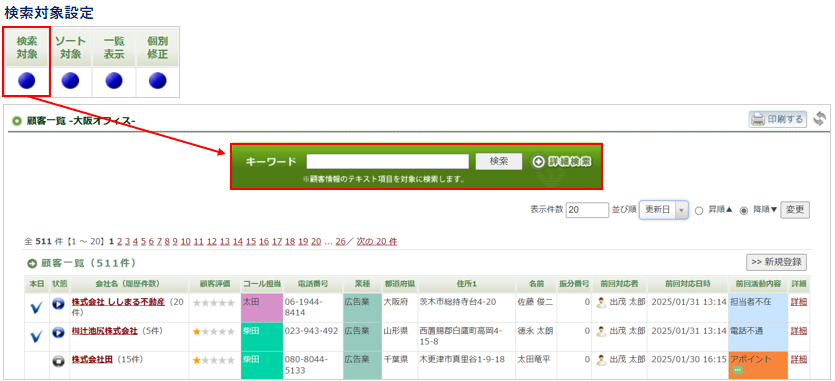The width and height of the screenshot is (835, 381).
Task: Click the star rating for 株式会社 ししまる不動産
Action: pyautogui.click(x=213, y=303)
